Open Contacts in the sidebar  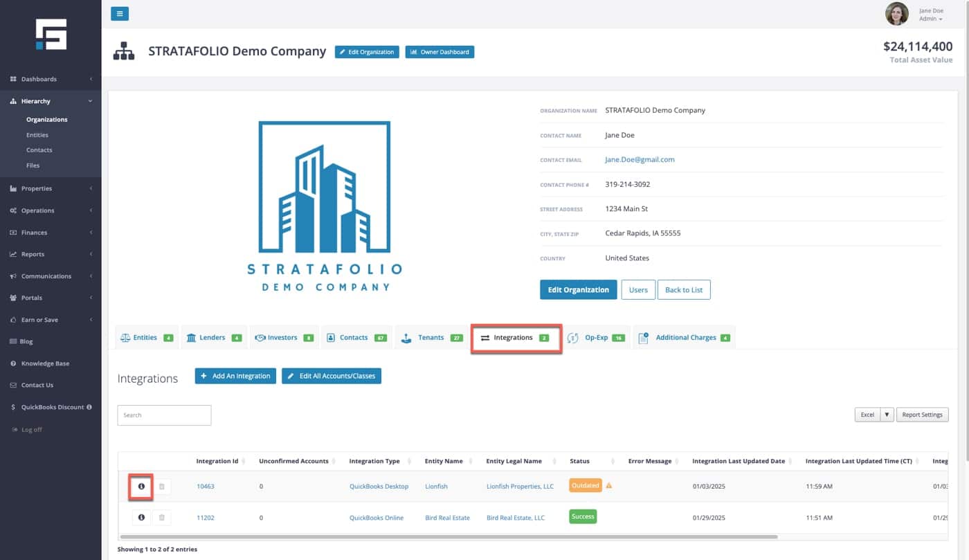tap(39, 150)
